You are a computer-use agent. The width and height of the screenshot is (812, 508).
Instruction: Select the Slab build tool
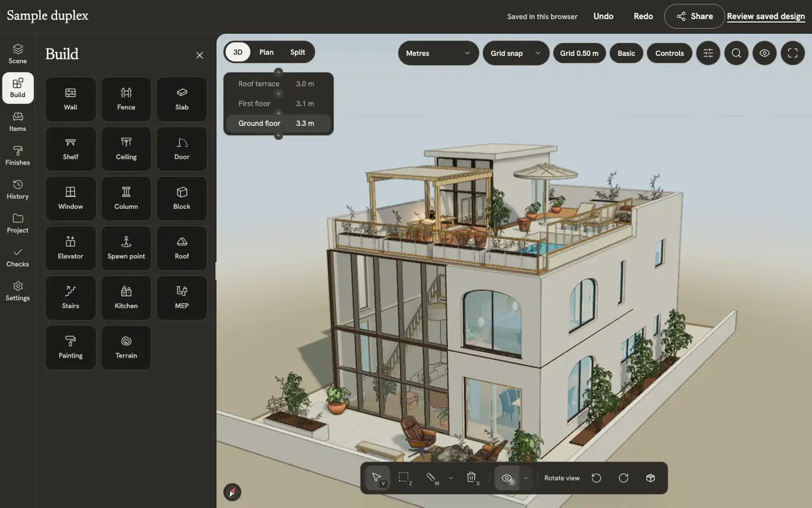[x=182, y=99]
